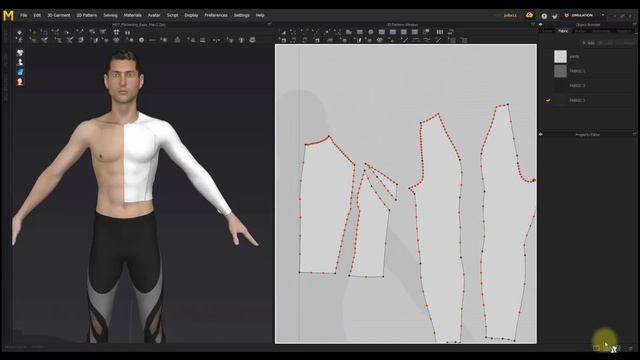The width and height of the screenshot is (640, 360).
Task: Open the Materials menu
Action: point(132,15)
